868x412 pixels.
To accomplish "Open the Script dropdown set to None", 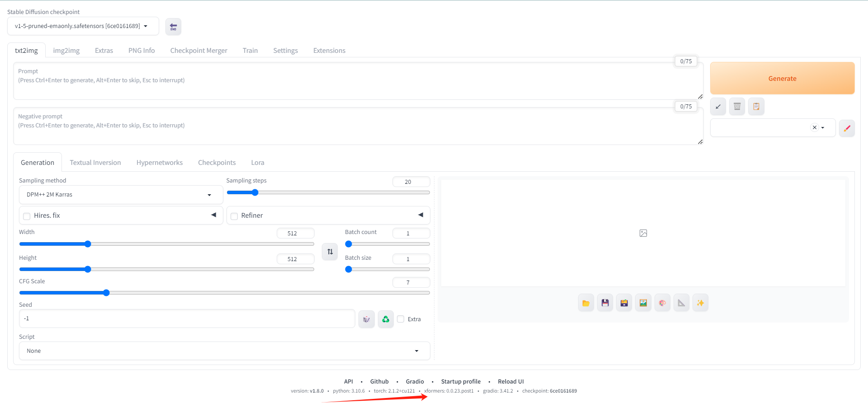I will 224,351.
